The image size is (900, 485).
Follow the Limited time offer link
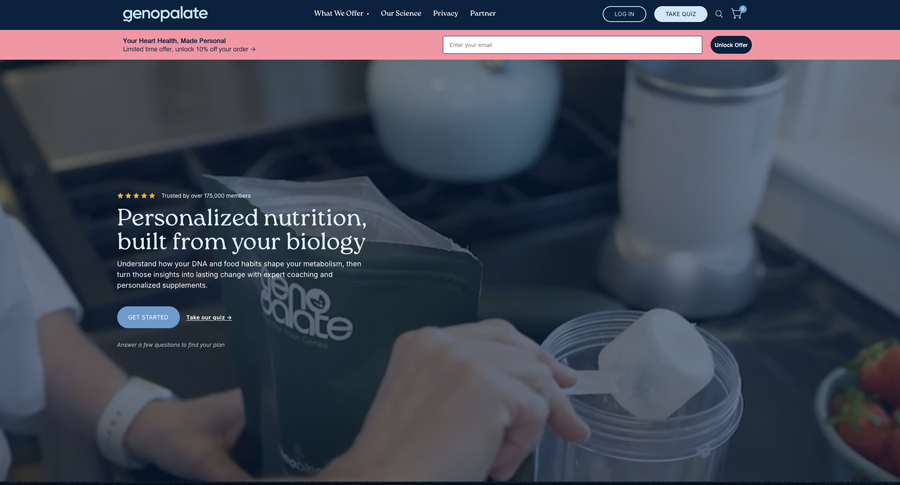tap(189, 49)
